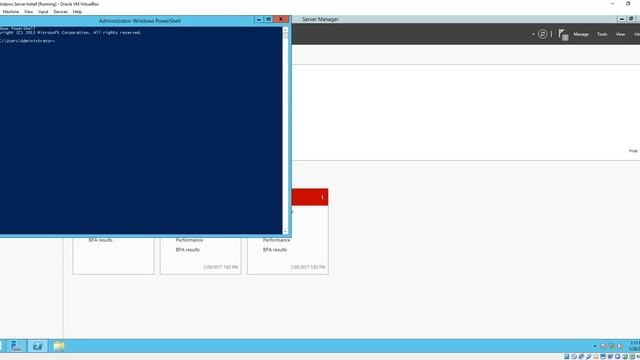This screenshot has height=360, width=640.
Task: Close the PowerShell window
Action: point(281,20)
